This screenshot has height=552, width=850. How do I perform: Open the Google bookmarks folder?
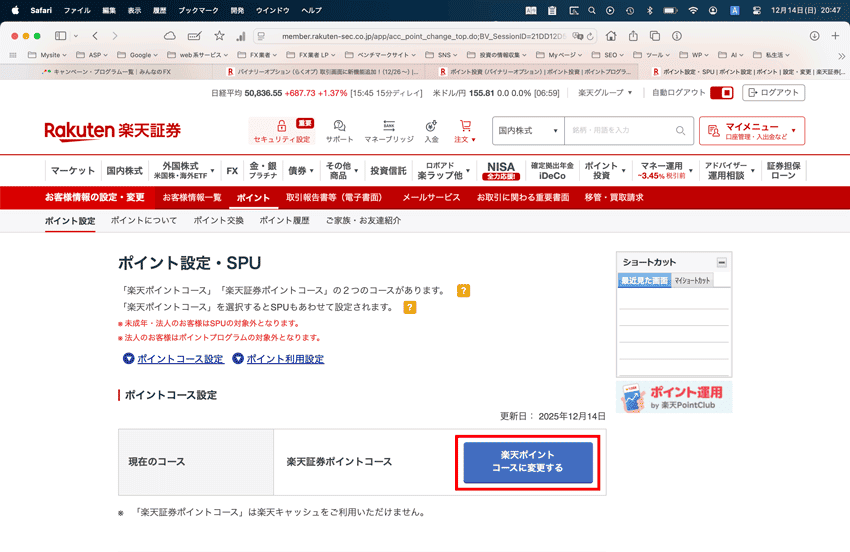(138, 55)
